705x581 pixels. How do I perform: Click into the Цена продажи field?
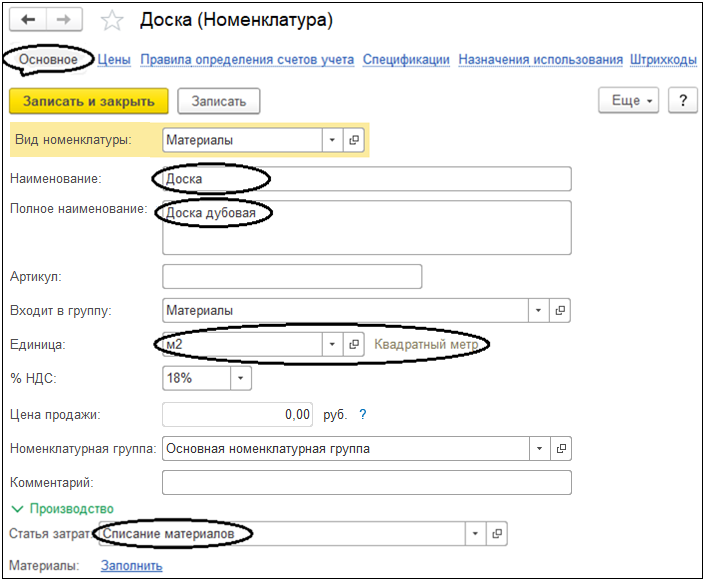(x=237, y=415)
